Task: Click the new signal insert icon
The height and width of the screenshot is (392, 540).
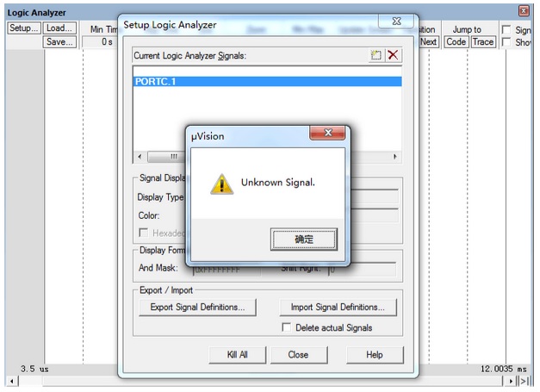Action: tap(376, 55)
